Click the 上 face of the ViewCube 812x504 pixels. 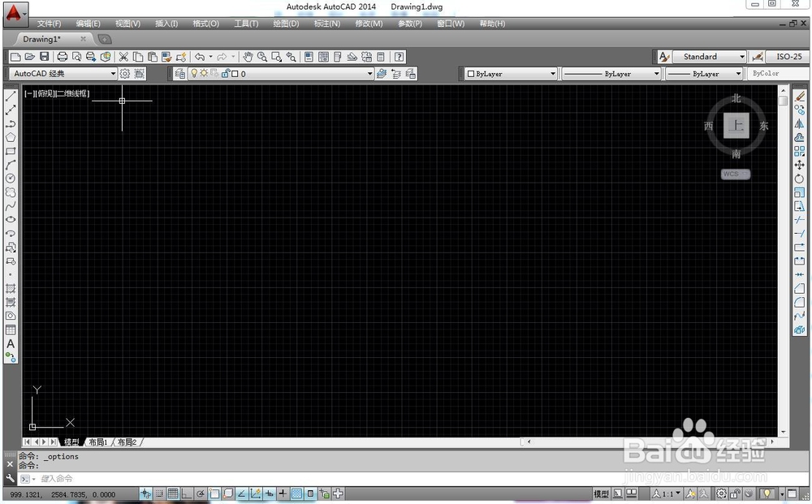point(736,125)
